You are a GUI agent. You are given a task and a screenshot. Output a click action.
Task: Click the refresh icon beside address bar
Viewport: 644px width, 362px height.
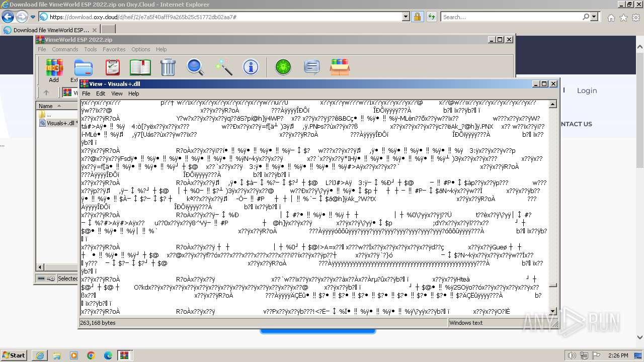pyautogui.click(x=431, y=17)
